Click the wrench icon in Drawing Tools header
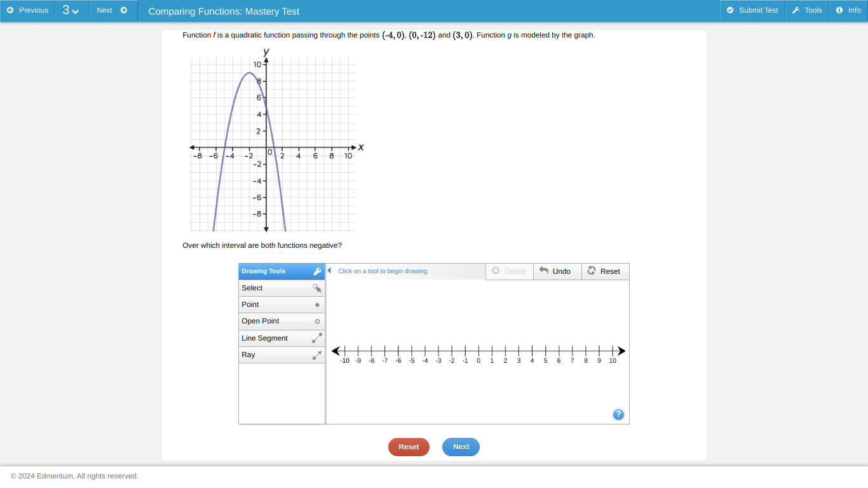This screenshot has height=488, width=868. (317, 271)
